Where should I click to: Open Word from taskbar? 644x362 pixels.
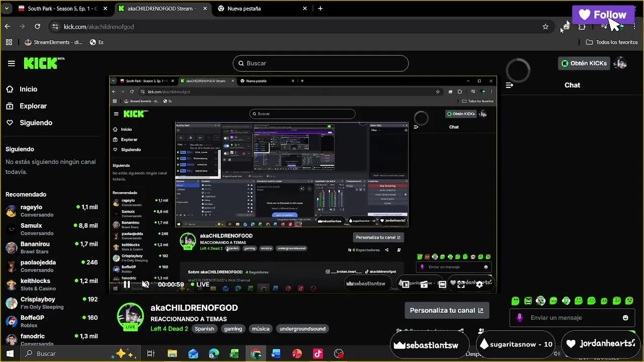pos(276,354)
